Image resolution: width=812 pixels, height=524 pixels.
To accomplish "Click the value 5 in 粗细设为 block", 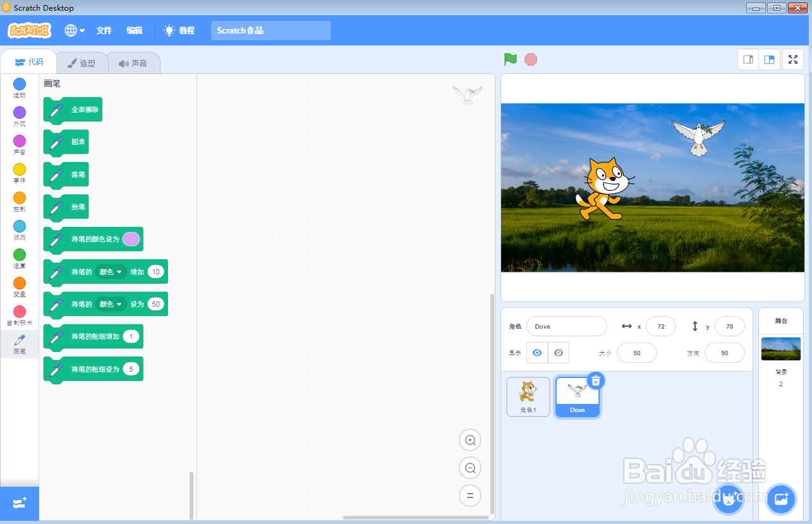I will point(131,369).
